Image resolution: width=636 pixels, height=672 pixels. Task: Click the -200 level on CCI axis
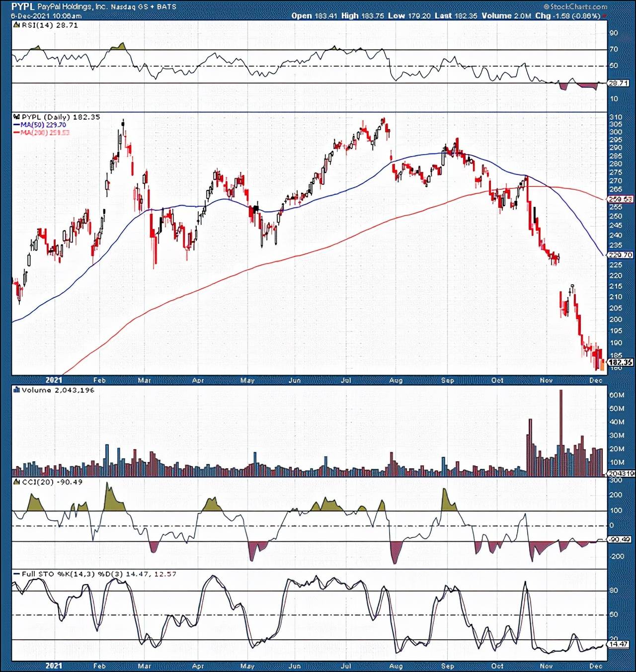pyautogui.click(x=616, y=556)
